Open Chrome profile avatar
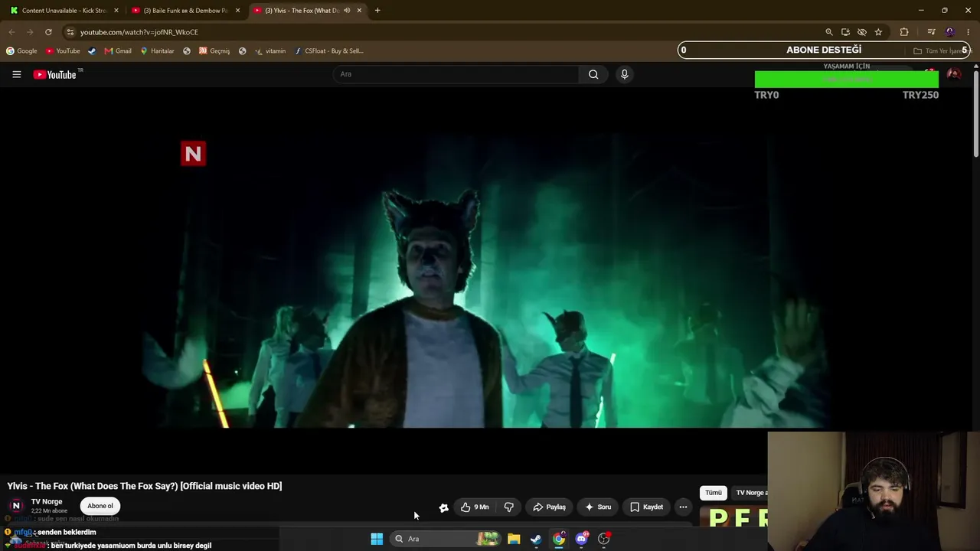980x551 pixels. 950,32
